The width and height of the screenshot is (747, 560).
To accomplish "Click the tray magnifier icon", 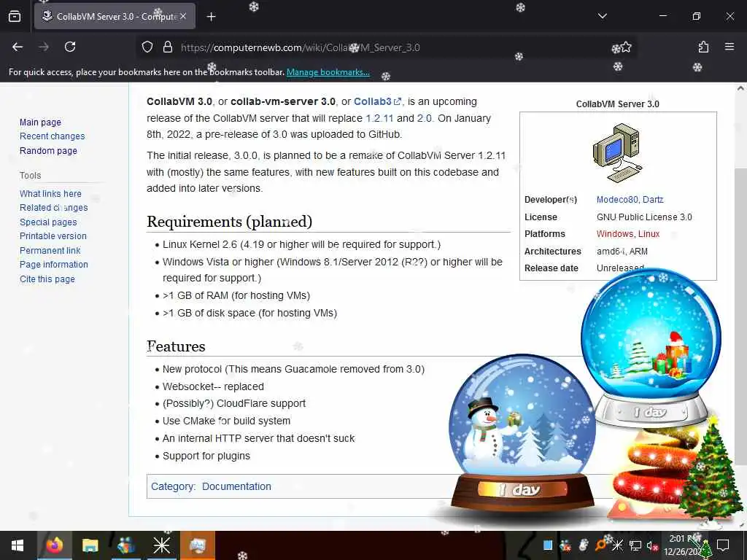I will pos(600,545).
